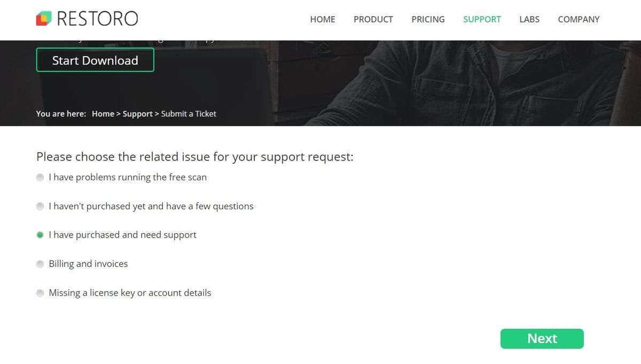This screenshot has width=641, height=364.
Task: Open the PRICING menu item
Action: 428,19
